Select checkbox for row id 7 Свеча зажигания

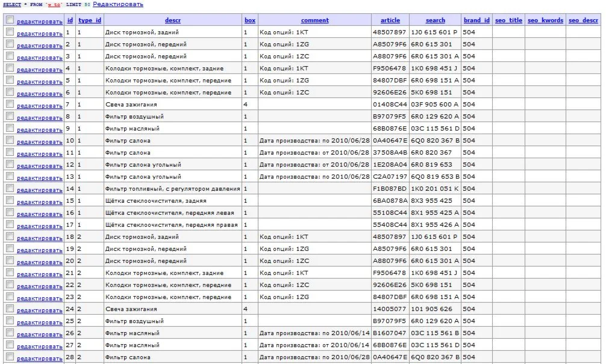tap(10, 104)
